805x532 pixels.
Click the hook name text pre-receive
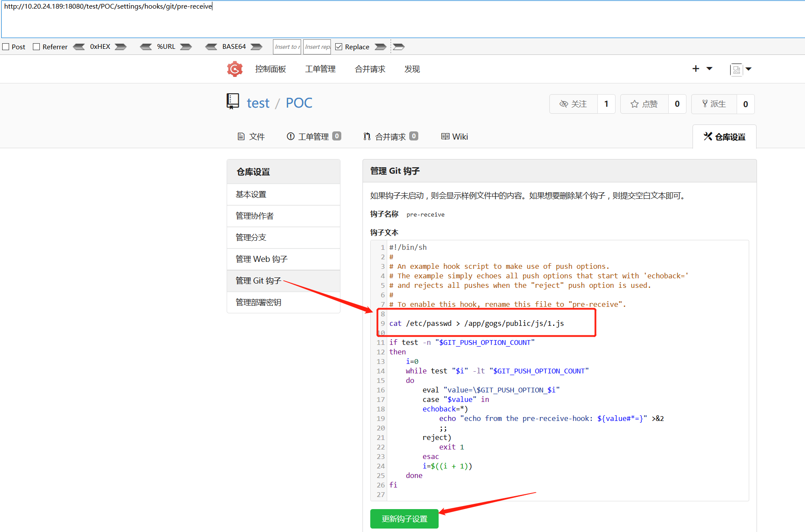[x=426, y=215]
